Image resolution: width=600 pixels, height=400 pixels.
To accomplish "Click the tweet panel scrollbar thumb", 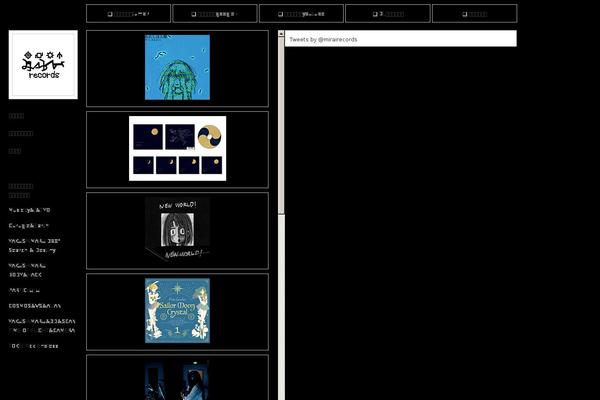I will (281, 126).
